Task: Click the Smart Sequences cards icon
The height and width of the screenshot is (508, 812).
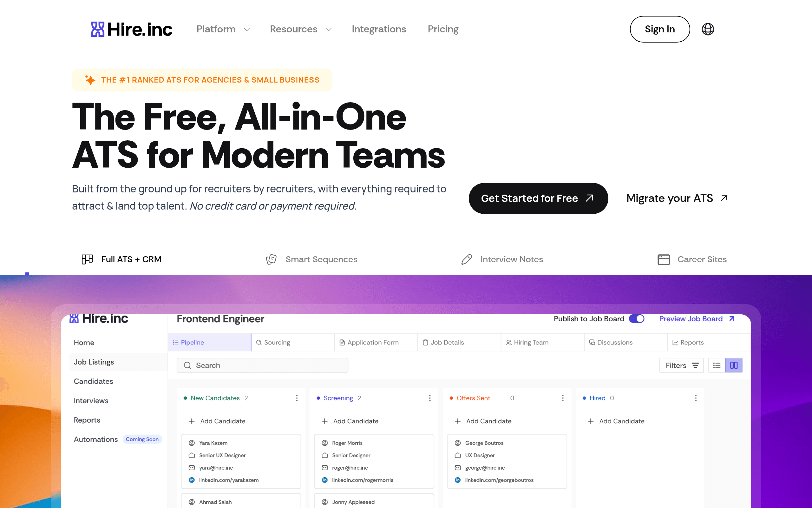Action: 271,259
